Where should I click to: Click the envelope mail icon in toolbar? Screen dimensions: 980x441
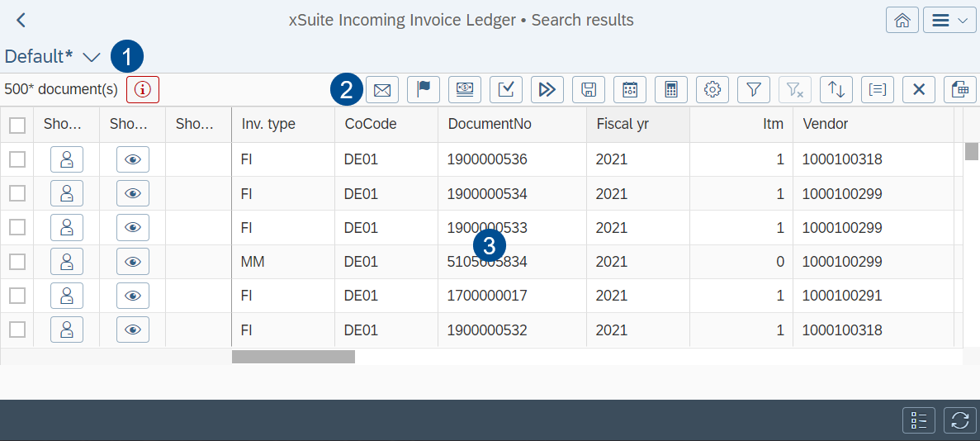coord(382,90)
